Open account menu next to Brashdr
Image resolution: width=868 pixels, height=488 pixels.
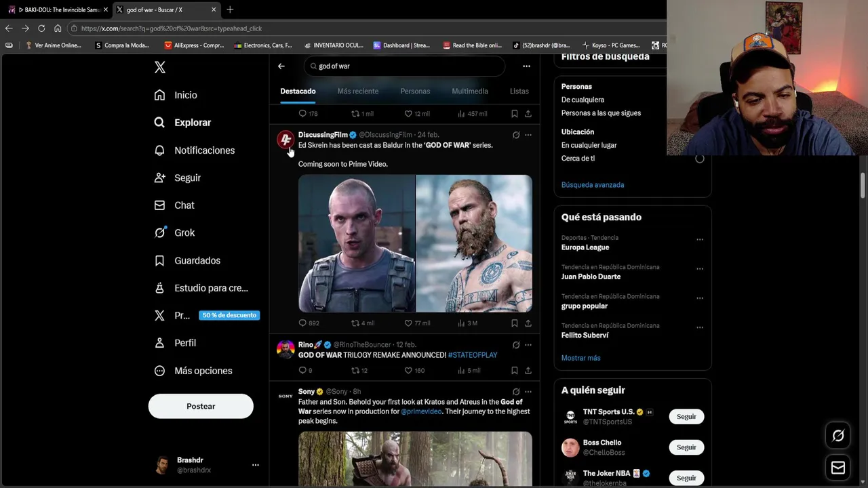(x=256, y=465)
